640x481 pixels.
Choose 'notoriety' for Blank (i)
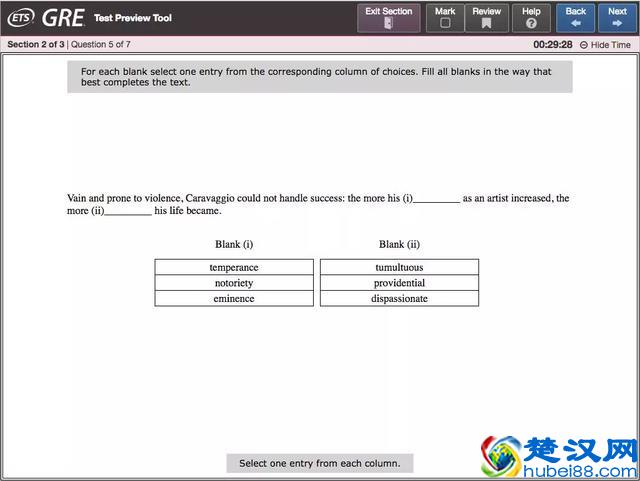point(234,283)
